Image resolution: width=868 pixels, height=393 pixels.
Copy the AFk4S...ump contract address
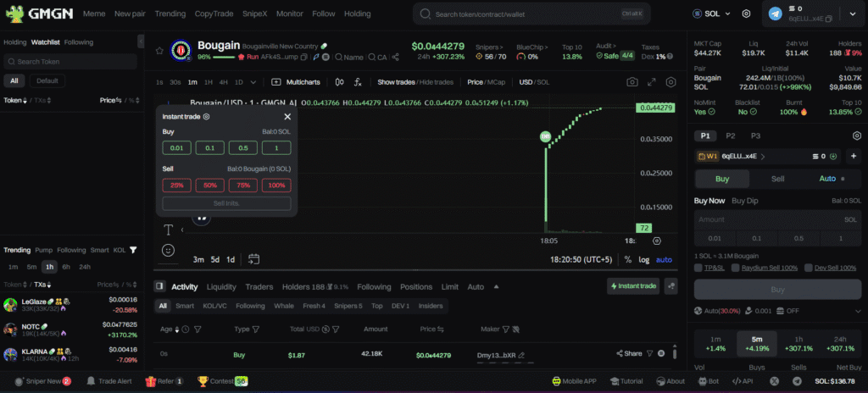pos(305,57)
